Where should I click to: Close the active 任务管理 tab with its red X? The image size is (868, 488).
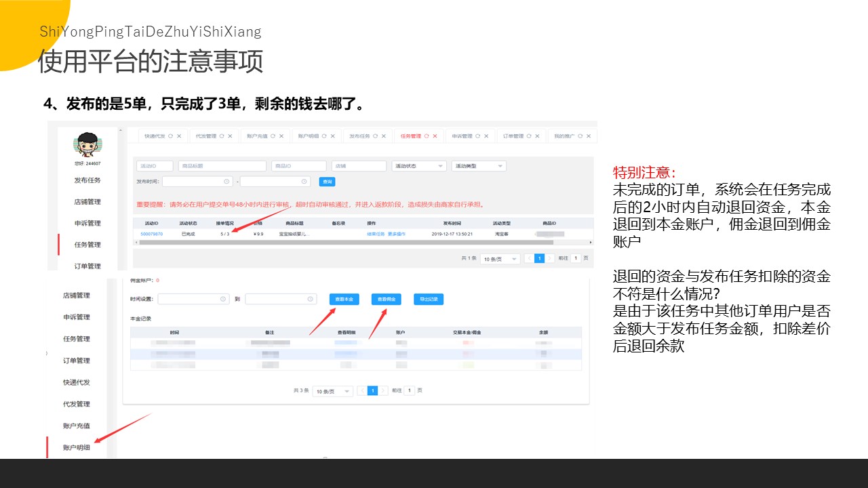[x=435, y=136]
